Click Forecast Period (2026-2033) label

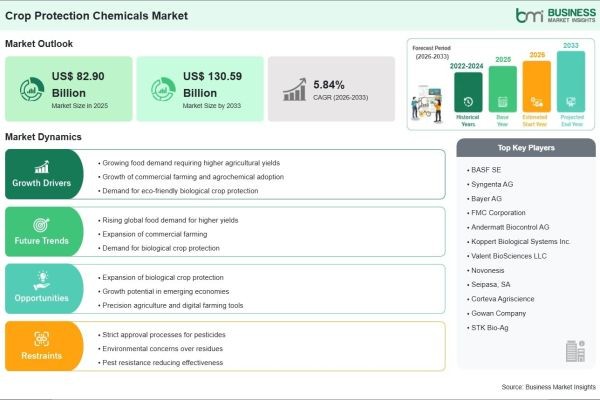point(432,52)
